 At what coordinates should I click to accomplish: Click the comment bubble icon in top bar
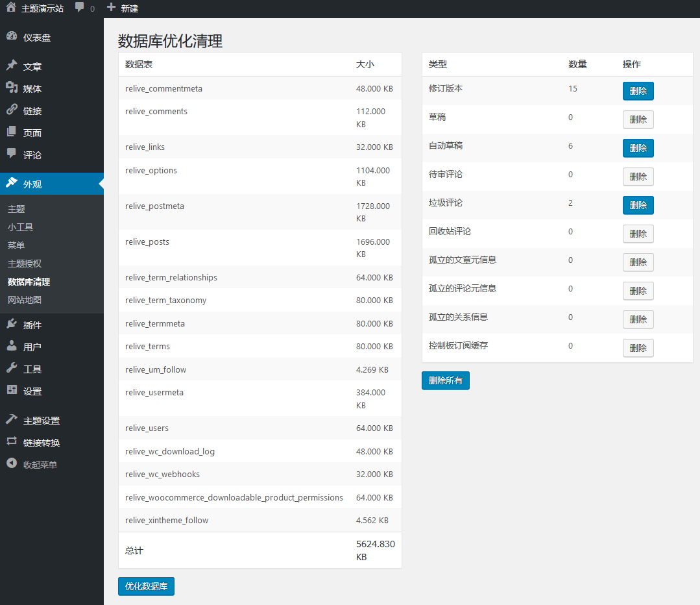80,8
